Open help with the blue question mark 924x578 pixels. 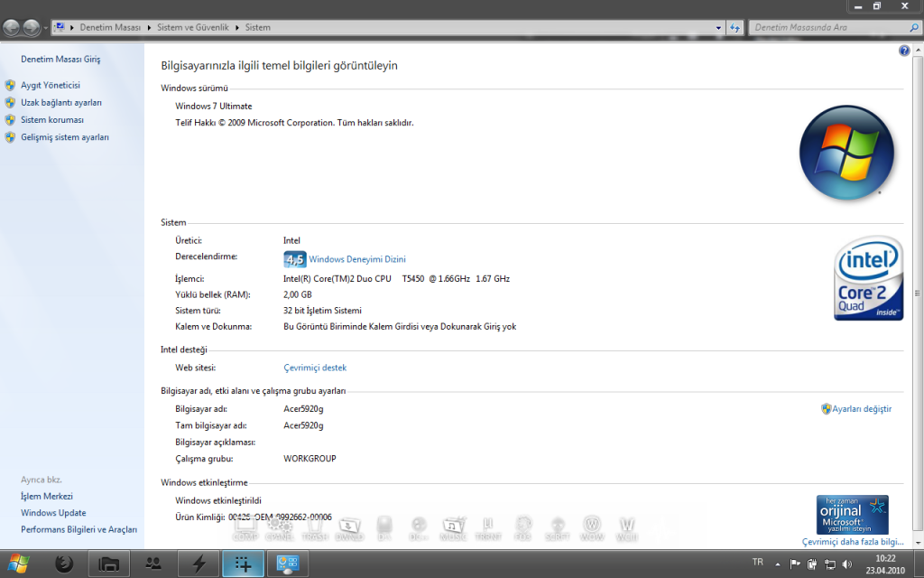click(x=904, y=51)
